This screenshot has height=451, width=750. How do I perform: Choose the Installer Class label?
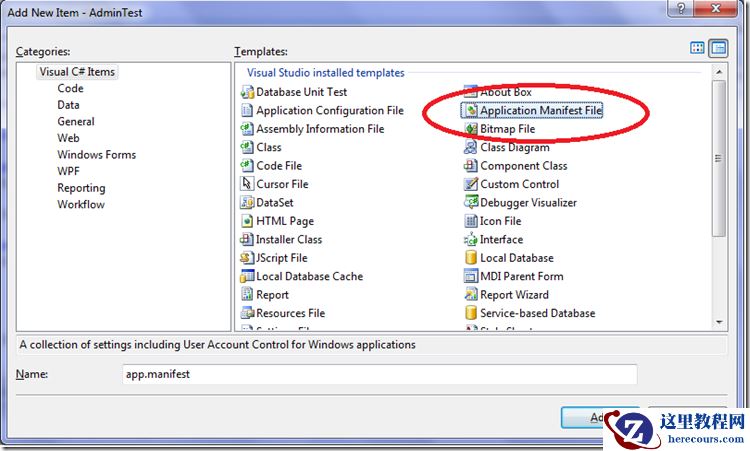click(x=289, y=239)
